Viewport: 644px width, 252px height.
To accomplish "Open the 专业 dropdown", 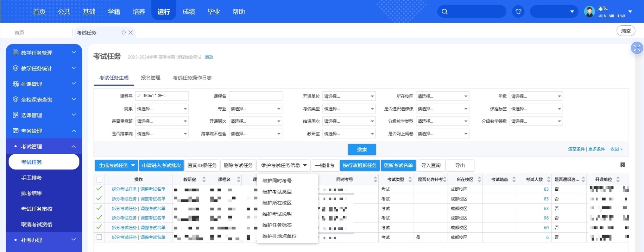I will [x=255, y=109].
